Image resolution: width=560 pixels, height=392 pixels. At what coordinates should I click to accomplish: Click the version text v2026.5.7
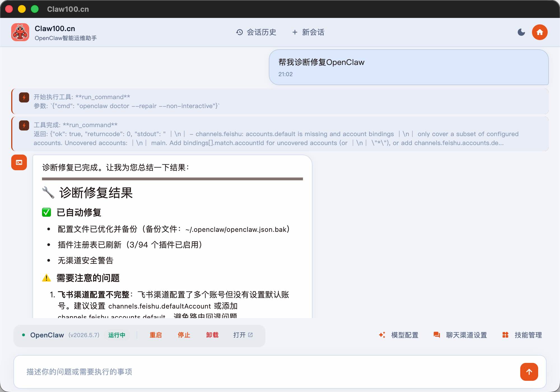(84, 335)
